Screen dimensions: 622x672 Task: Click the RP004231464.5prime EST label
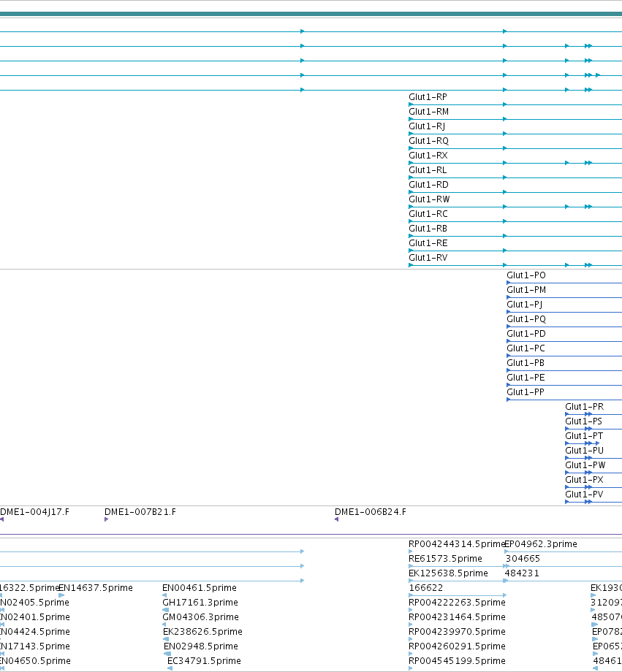(458, 616)
